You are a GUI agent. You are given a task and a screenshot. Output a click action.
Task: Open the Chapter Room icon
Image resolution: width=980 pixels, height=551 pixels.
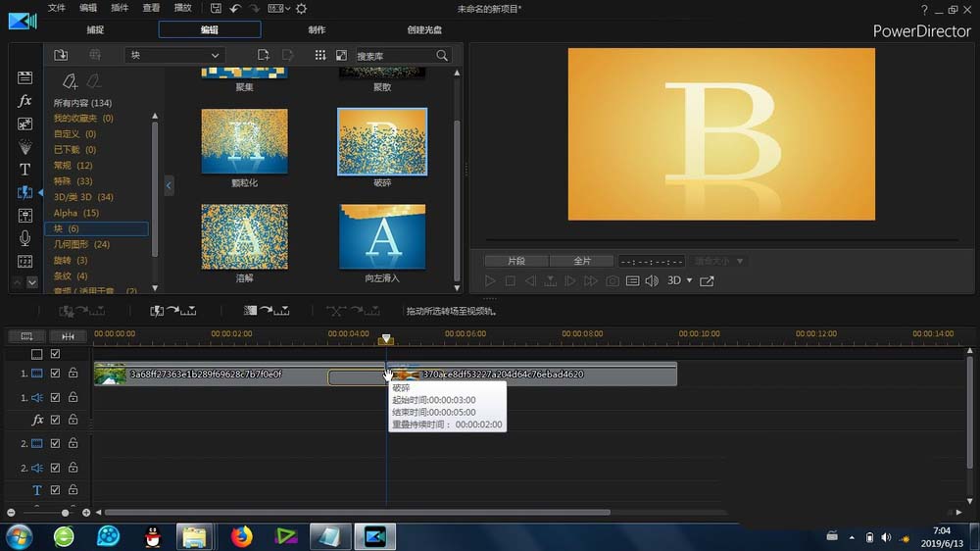point(25,262)
